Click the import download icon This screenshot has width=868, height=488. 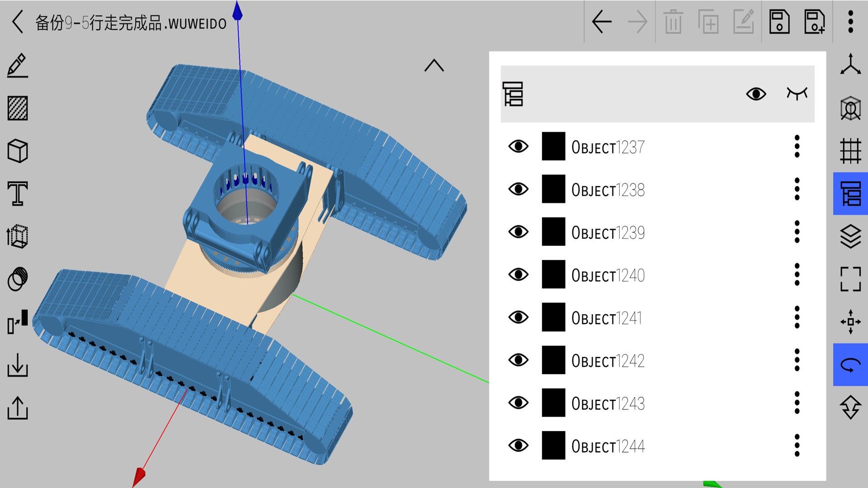pyautogui.click(x=18, y=365)
